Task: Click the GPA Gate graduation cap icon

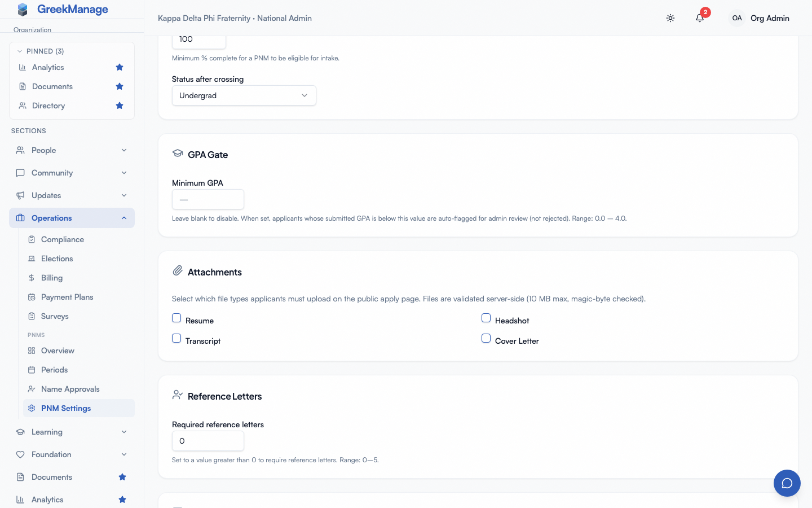Action: [178, 154]
